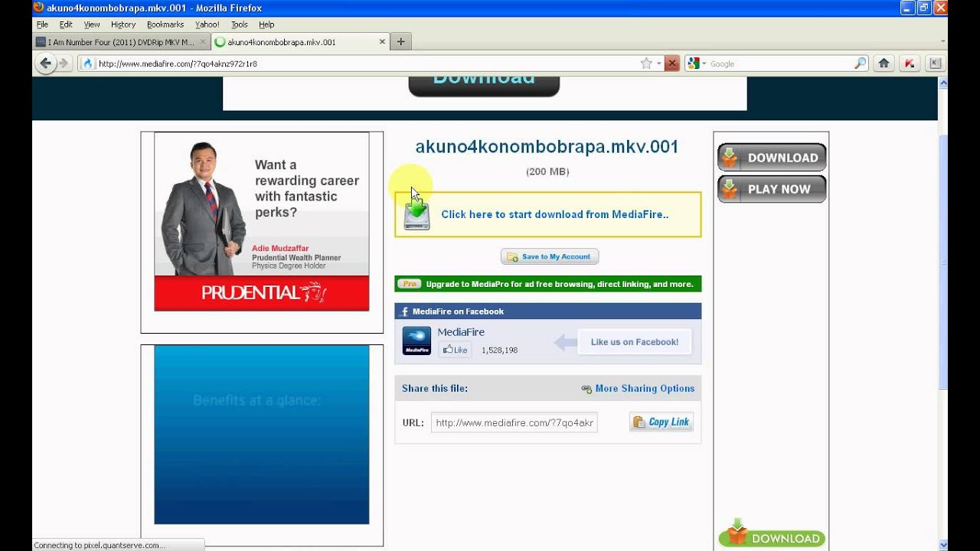This screenshot has width=980, height=551.
Task: Stop page loading with the red X button
Action: click(x=671, y=64)
